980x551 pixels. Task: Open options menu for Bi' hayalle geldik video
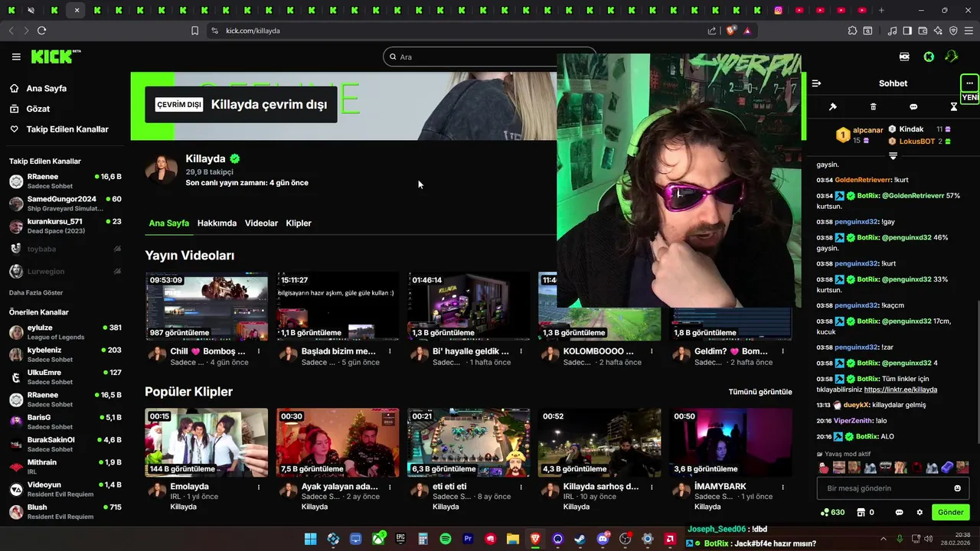tap(521, 351)
